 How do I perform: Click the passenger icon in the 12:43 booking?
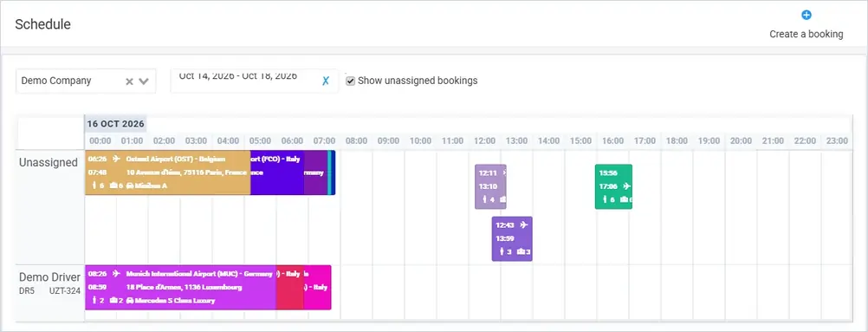502,251
